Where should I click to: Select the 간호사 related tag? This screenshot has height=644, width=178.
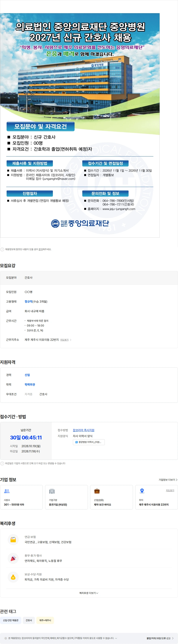[29, 620]
